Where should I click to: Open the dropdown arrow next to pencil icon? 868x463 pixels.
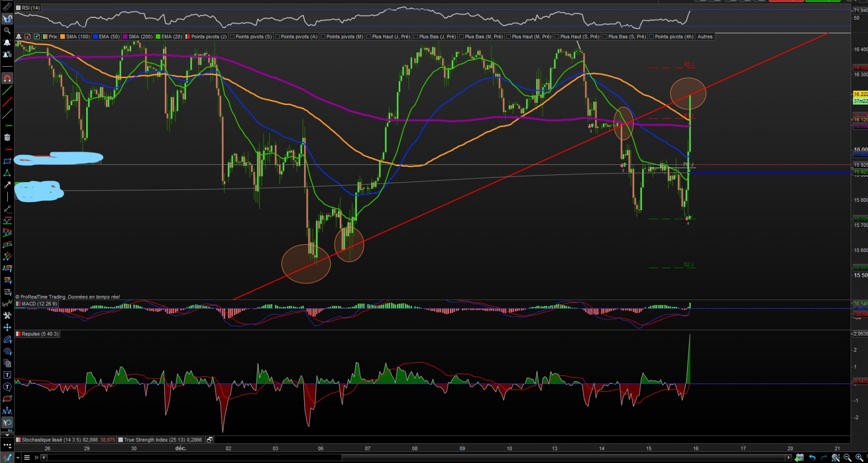pos(18,457)
